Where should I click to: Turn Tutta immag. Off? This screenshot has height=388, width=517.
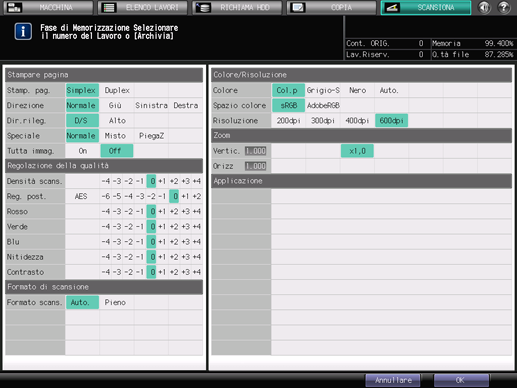[x=117, y=151]
